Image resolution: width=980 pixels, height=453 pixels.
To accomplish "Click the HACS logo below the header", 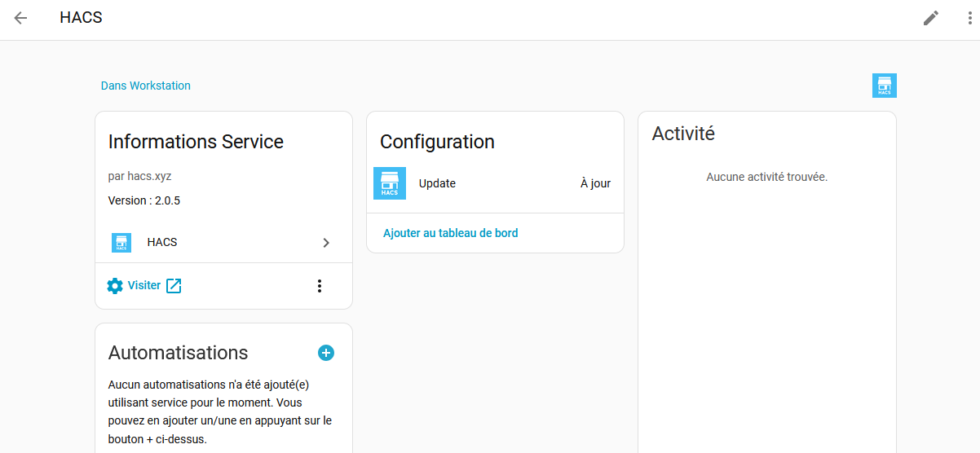I will tap(884, 86).
